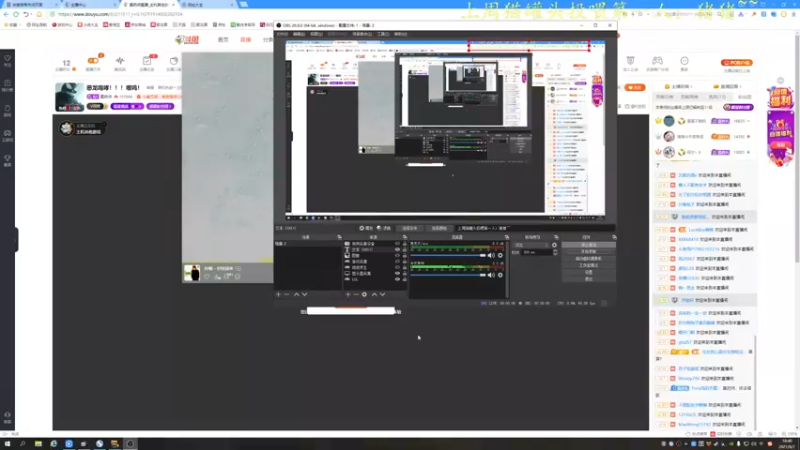
Task: Toggle the orange switch in Douyu streamer toolbar
Action: pos(93,61)
